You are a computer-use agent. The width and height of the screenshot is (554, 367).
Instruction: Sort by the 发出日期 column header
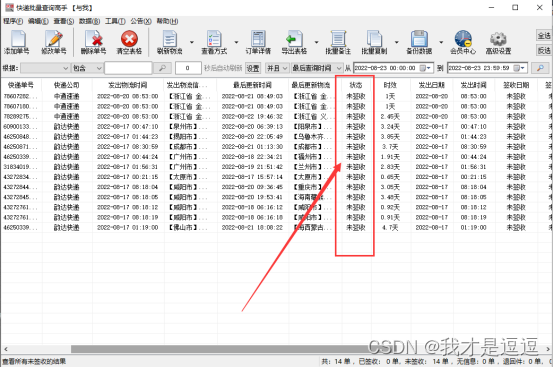coord(431,85)
